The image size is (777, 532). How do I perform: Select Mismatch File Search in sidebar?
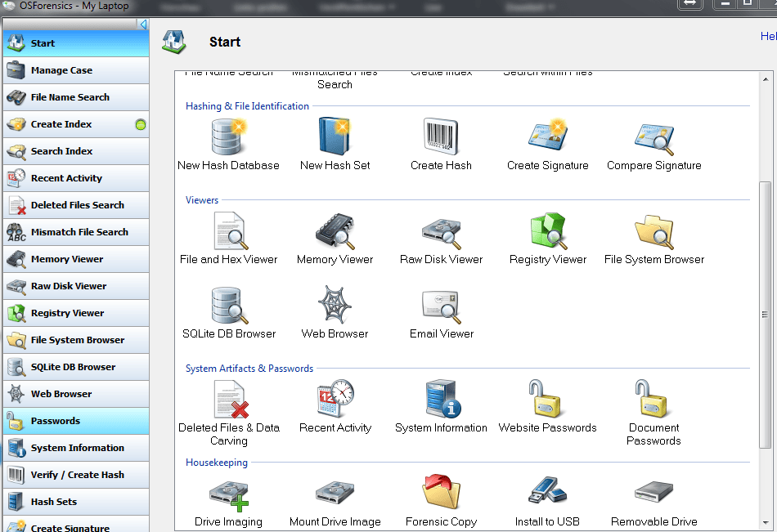coord(76,232)
